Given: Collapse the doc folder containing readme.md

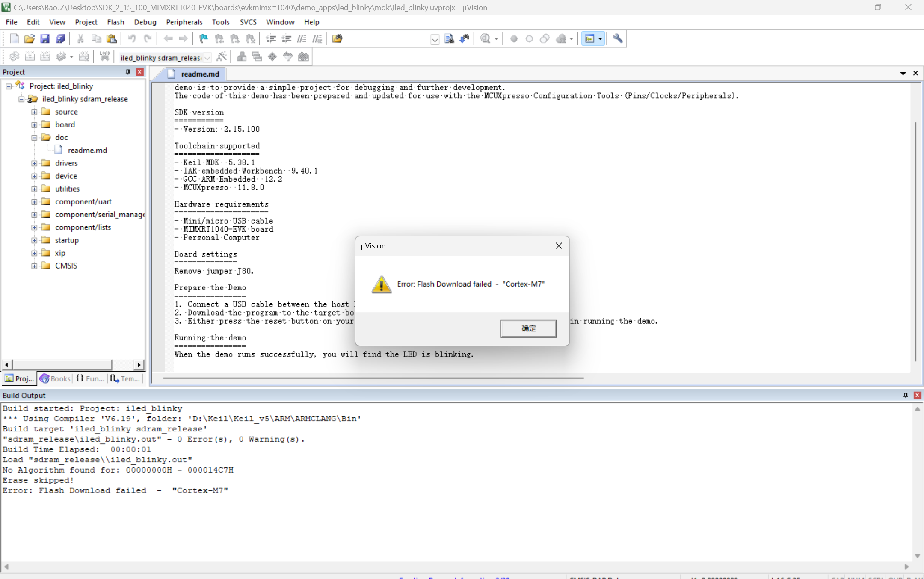Looking at the screenshot, I should (34, 137).
